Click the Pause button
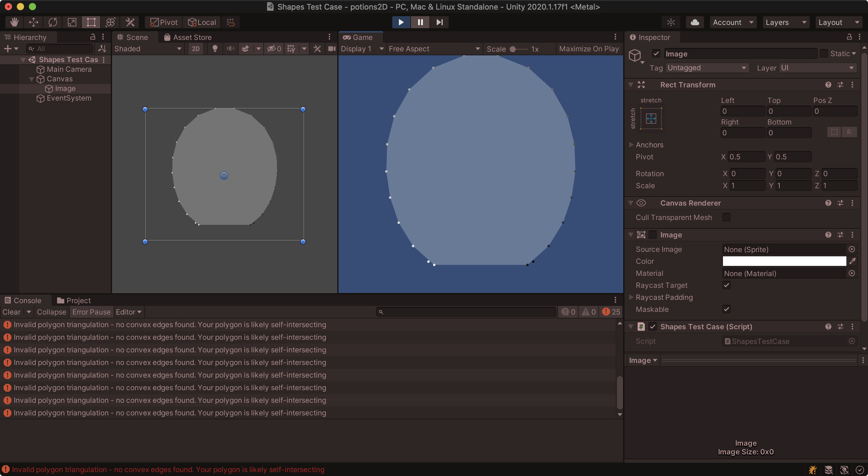This screenshot has width=868, height=476. [420, 22]
